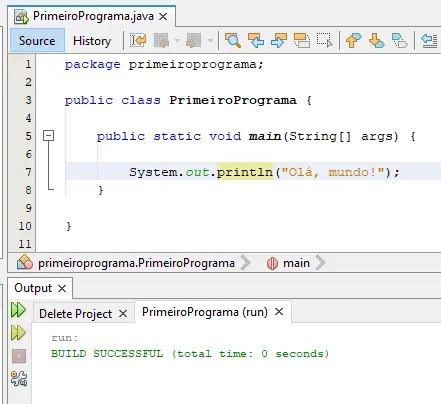Viewport: 441px width, 404px height.
Task: Click the Re-run green arrows icon
Action: (x=18, y=310)
